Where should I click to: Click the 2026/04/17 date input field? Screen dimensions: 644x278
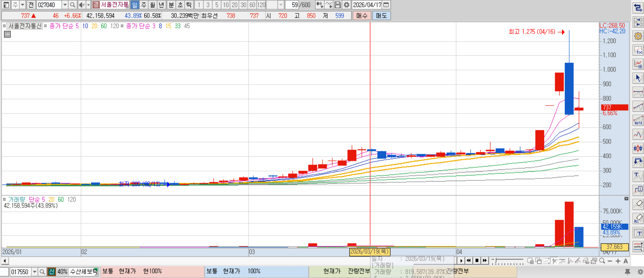click(x=367, y=5)
